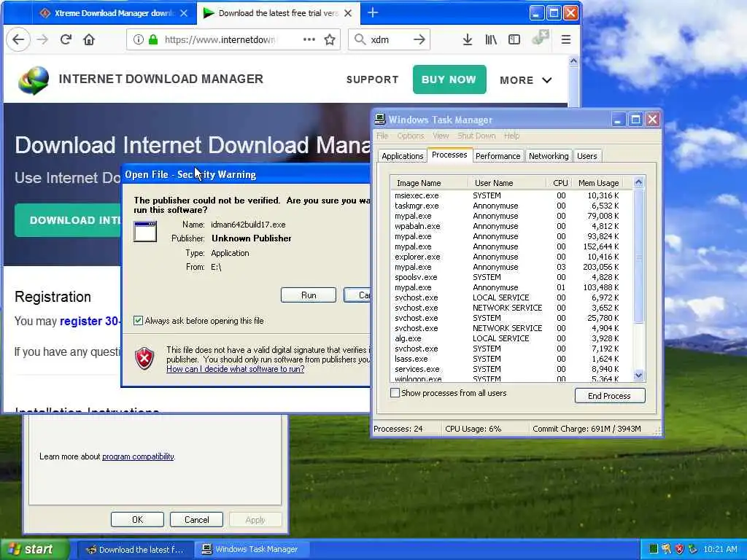This screenshot has width=747, height=560.
Task: Click the red security shield tray icon
Action: pyautogui.click(x=680, y=549)
